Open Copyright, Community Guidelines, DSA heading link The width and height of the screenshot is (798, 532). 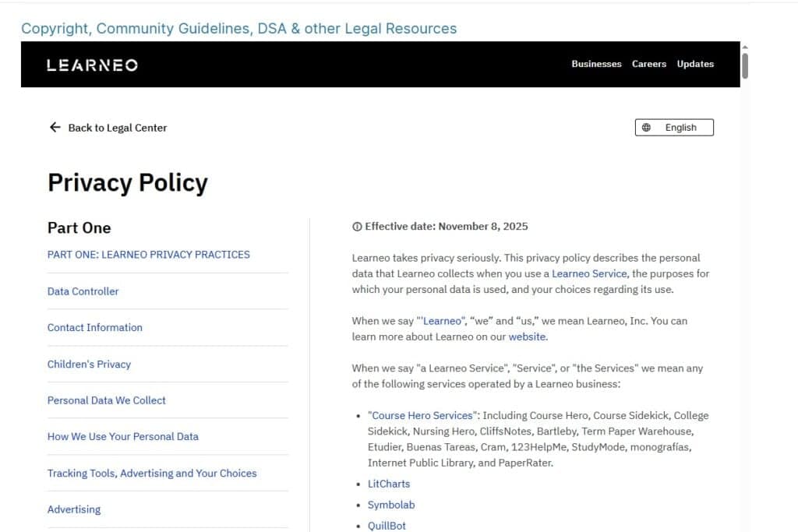(x=238, y=29)
